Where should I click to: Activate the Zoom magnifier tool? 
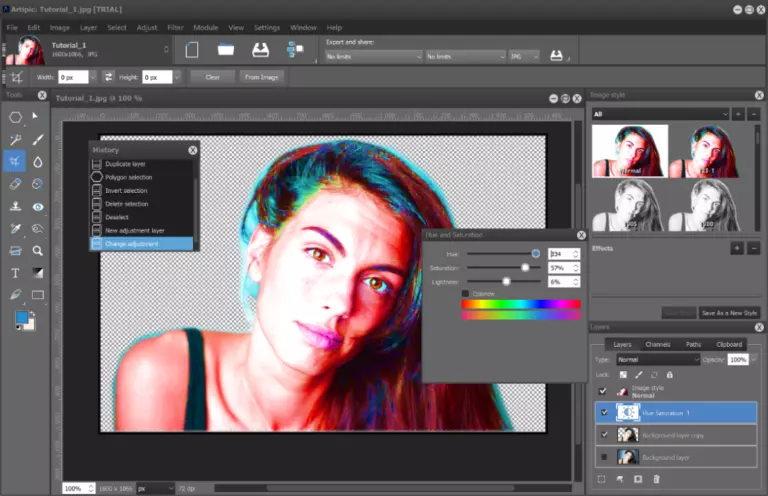38,250
